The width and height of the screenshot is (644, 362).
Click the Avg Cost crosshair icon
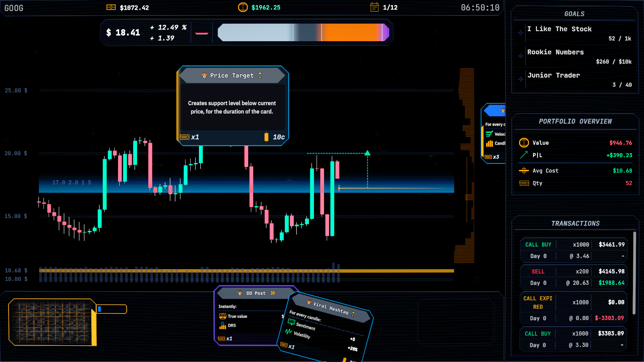coord(524,171)
